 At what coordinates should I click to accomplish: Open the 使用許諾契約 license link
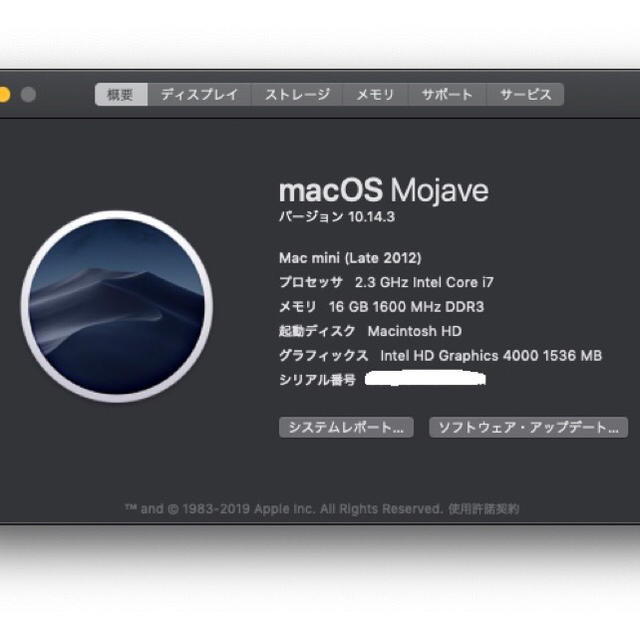484,509
